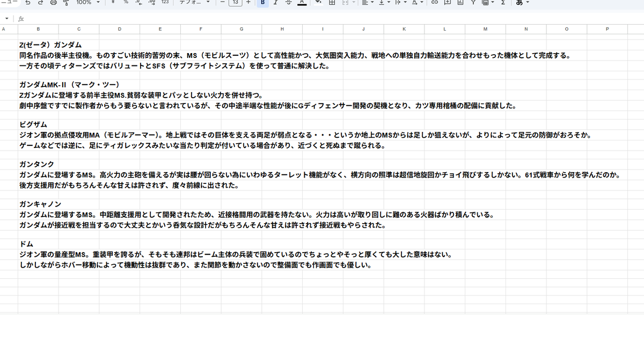Increase decimal places
The width and height of the screenshot is (644, 362).
pos(152,3)
